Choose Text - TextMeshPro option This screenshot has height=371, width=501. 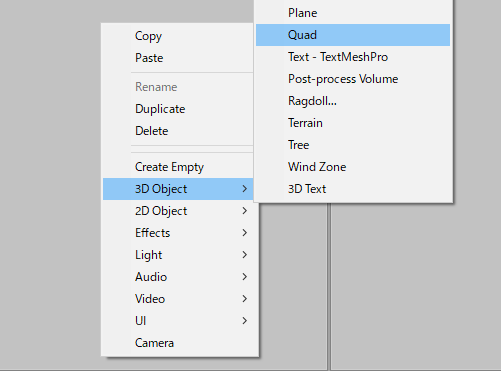[x=353, y=57]
